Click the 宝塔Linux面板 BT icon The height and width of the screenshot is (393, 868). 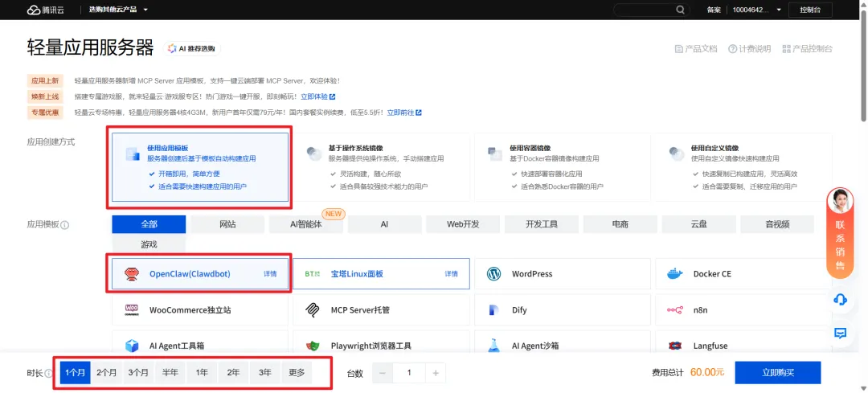313,273
